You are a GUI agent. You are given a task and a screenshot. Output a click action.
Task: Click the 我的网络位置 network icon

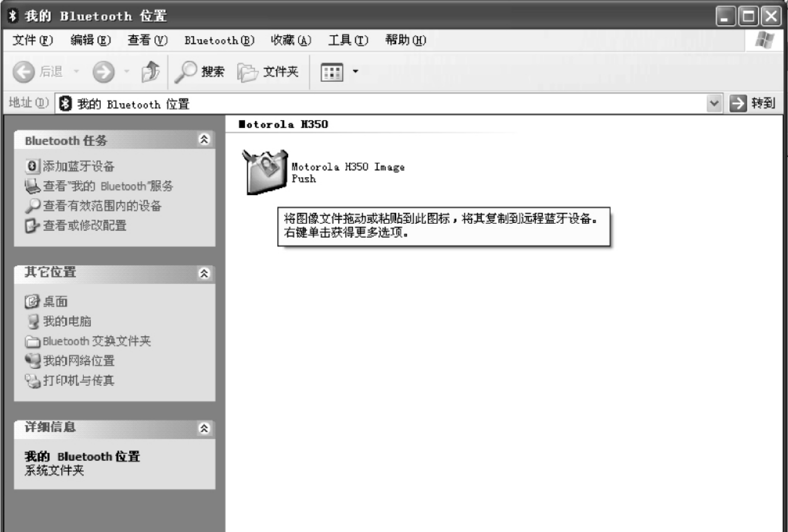point(32,361)
